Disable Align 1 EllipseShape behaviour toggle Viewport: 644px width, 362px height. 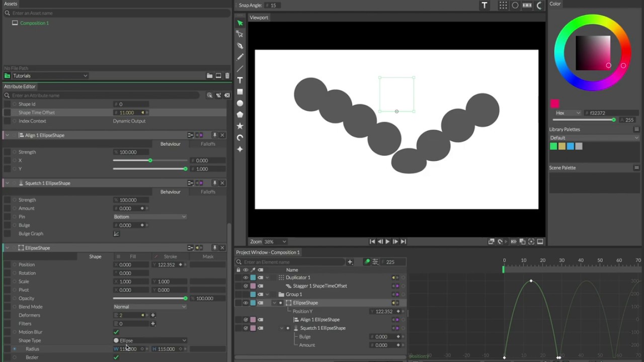tap(246, 320)
